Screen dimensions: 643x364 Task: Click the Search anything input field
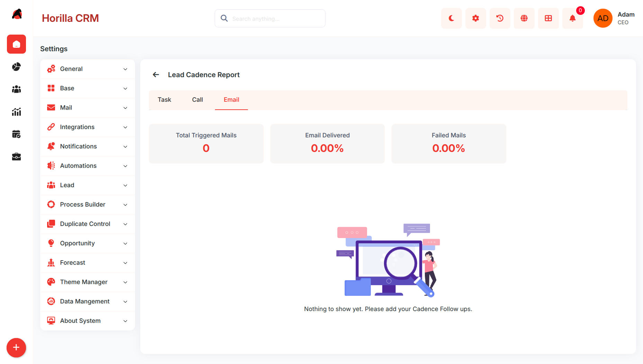pos(270,18)
